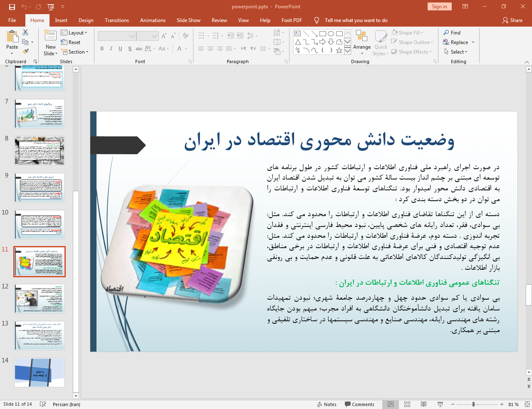Select slide 14 thumbnail

click(x=40, y=372)
